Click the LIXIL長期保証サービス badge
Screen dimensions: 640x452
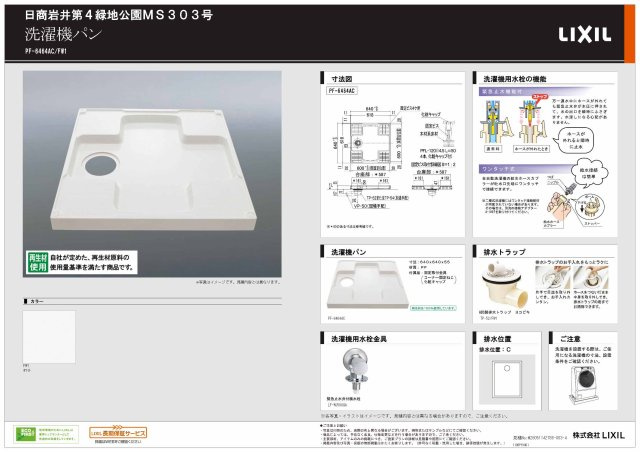118,433
